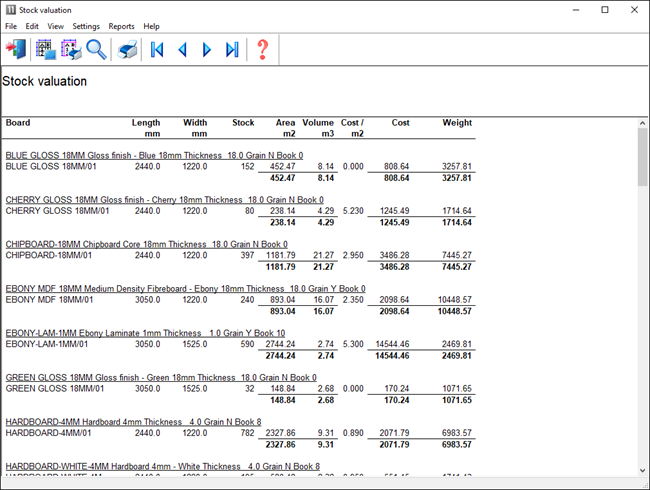The height and width of the screenshot is (490, 650).
Task: Open help with question mark icon
Action: (263, 49)
